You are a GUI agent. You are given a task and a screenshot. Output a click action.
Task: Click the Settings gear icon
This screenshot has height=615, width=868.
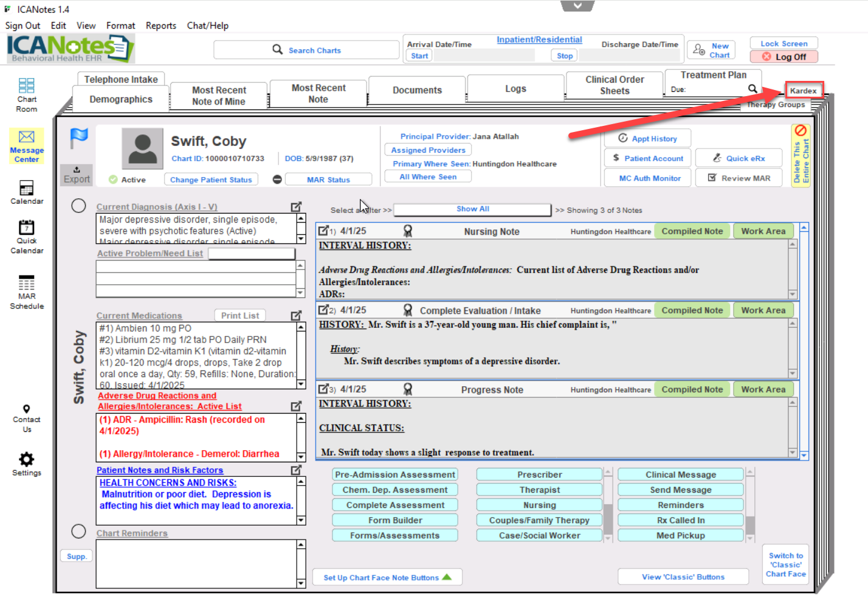click(x=27, y=459)
